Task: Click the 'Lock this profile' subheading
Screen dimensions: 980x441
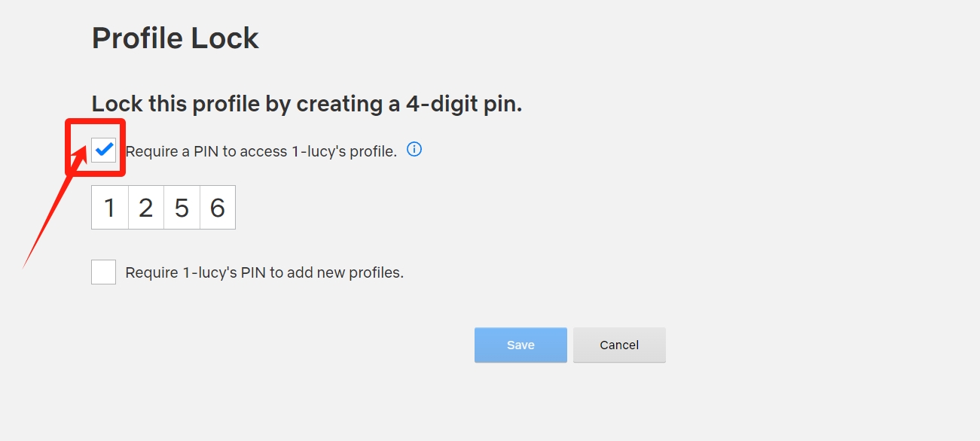Action: click(307, 104)
